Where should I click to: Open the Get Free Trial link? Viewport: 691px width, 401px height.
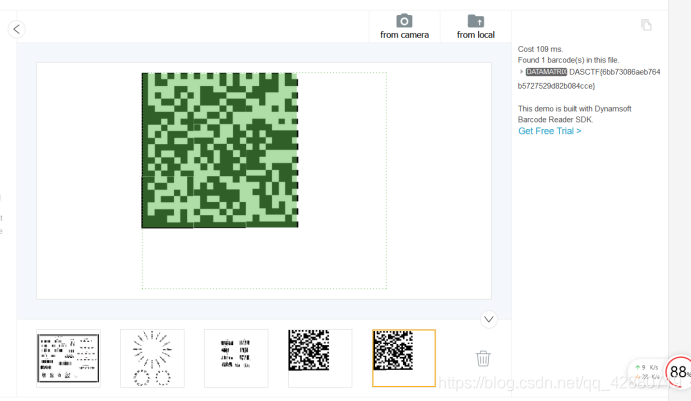[x=550, y=131]
